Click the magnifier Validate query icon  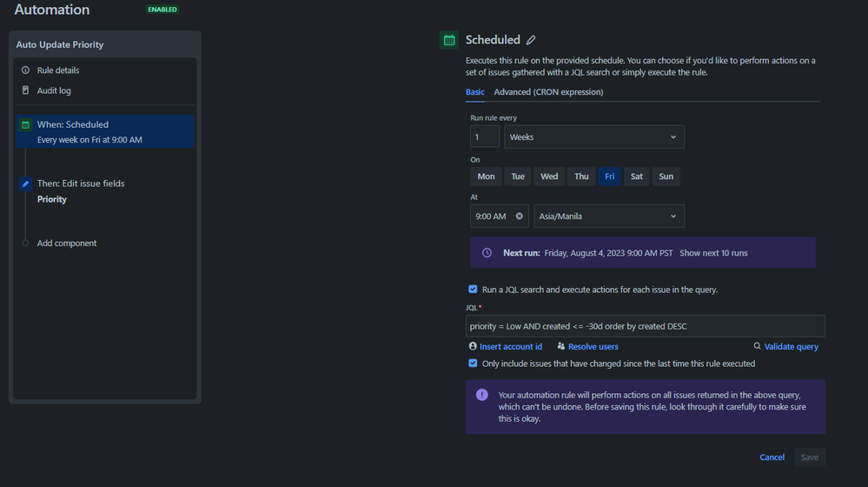[758, 346]
